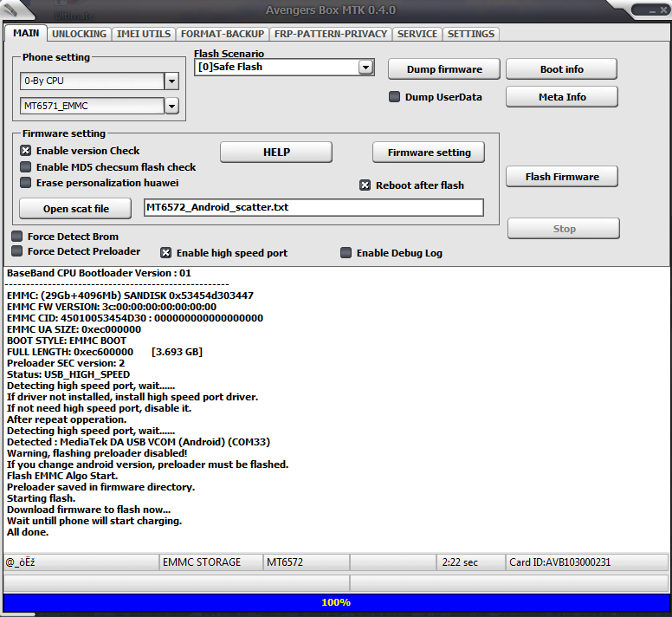Image resolution: width=672 pixels, height=617 pixels.
Task: Enable MD5 checsum flash check
Action: pos(26,166)
